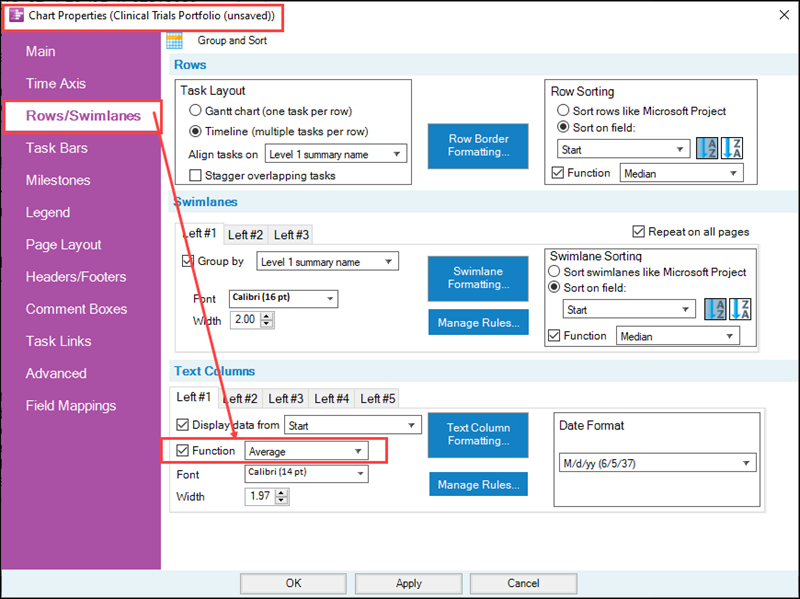Select ascending A-Z sort in Row Sorting
The width and height of the screenshot is (800, 599).
(x=706, y=148)
